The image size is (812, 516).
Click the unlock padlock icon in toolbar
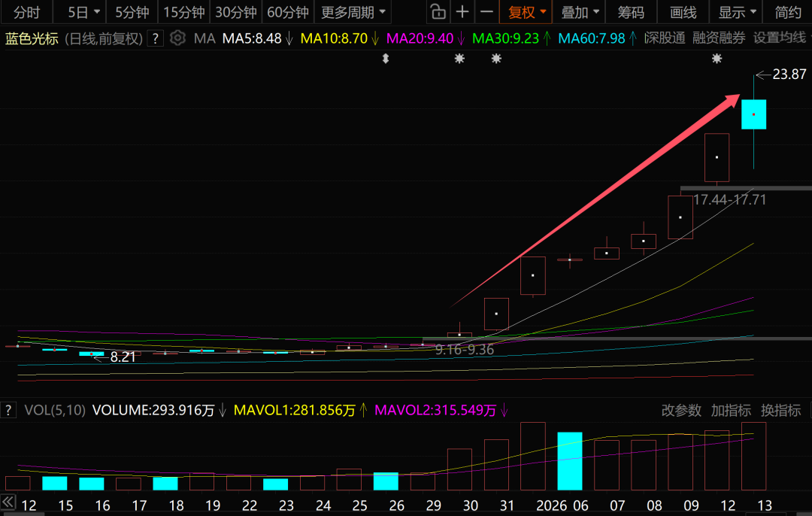coord(437,12)
